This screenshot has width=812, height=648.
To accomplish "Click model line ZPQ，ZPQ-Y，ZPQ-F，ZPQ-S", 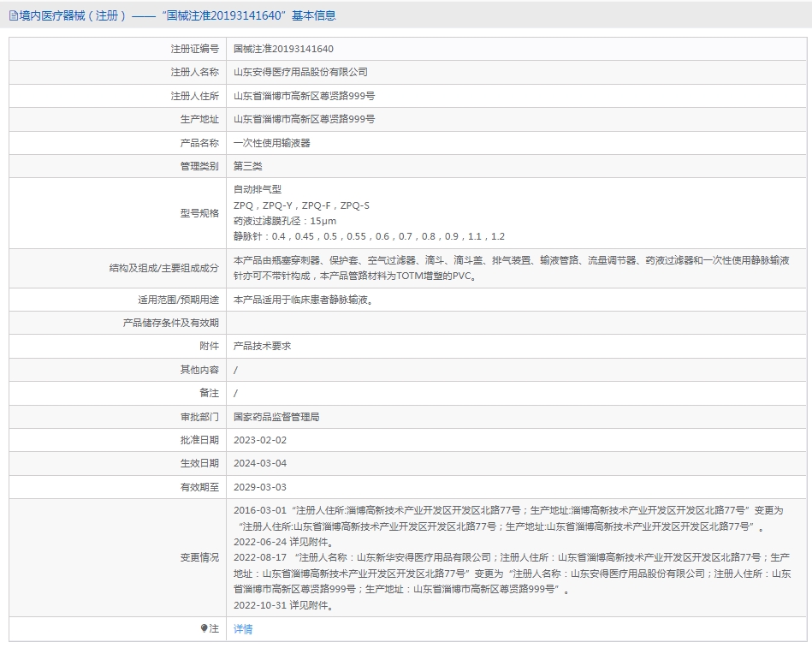I will (301, 205).
